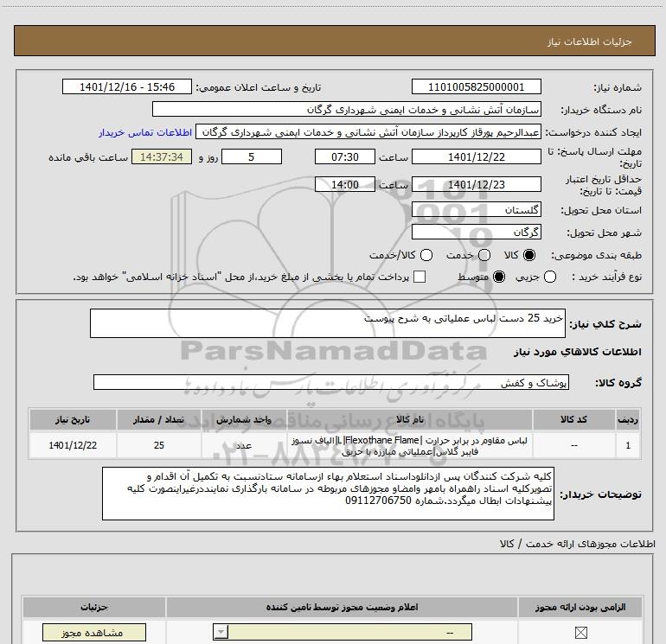The height and width of the screenshot is (644, 666).
Task: Open the permit status dropdown arrow
Action: (221, 632)
